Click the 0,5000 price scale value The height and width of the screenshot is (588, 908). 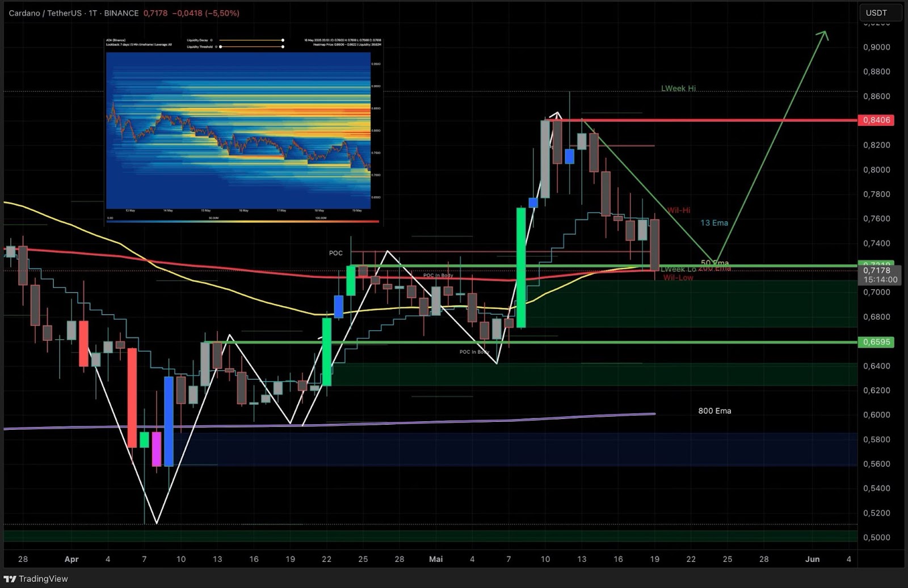[877, 538]
